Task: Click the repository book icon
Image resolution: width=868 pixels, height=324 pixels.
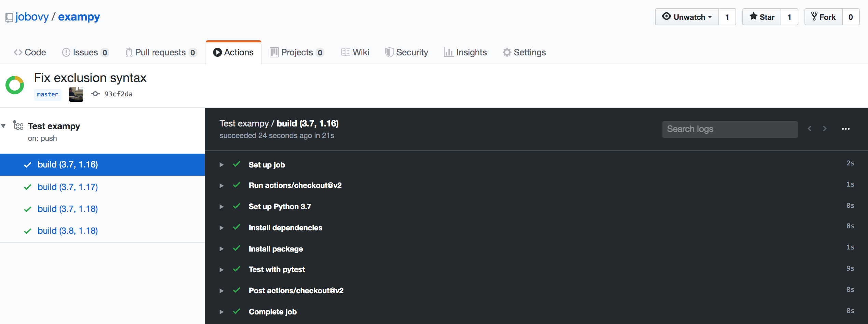Action: click(x=9, y=18)
